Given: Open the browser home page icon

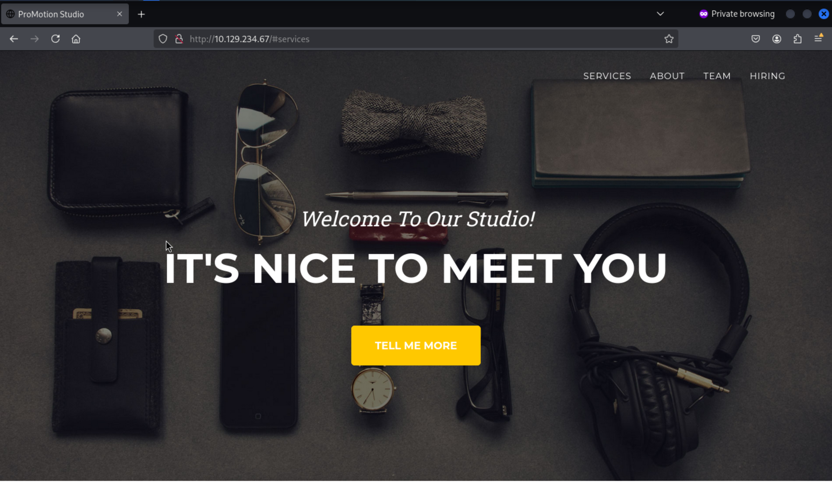Looking at the screenshot, I should click(x=76, y=39).
